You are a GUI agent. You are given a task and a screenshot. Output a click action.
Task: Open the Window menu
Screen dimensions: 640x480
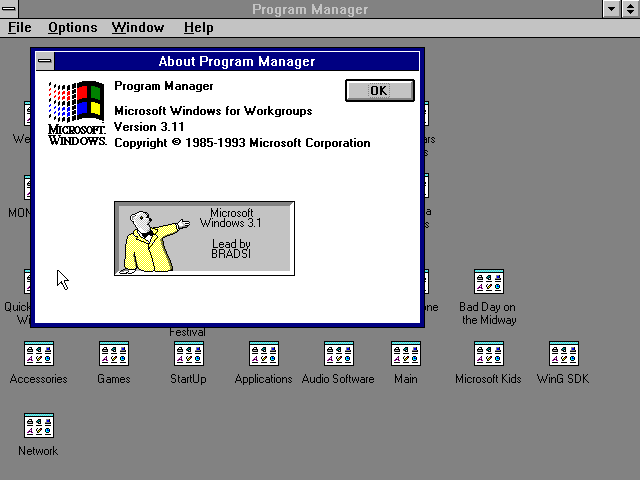(138, 27)
